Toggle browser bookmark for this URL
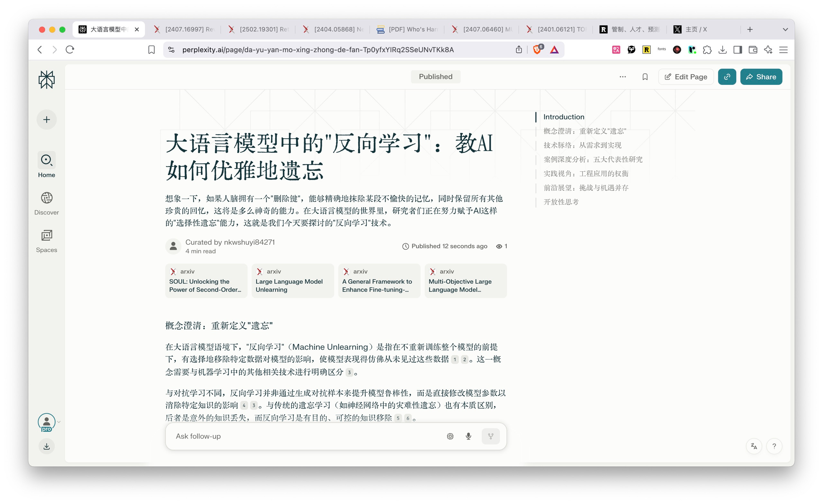This screenshot has width=823, height=504. tap(151, 50)
